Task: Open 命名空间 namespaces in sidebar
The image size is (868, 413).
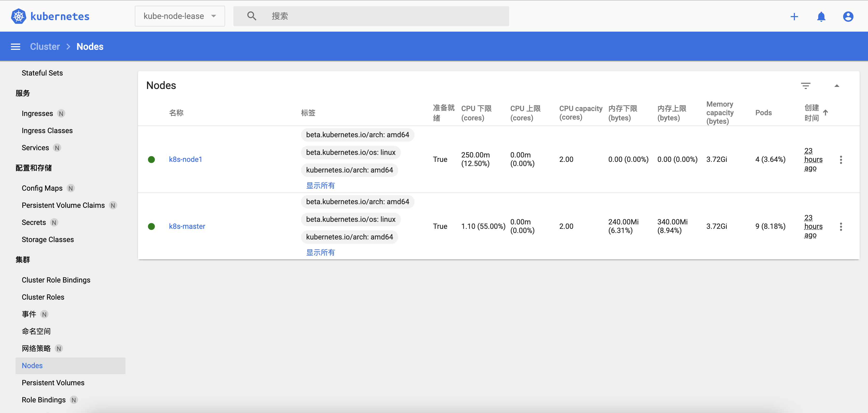Action: coord(36,331)
